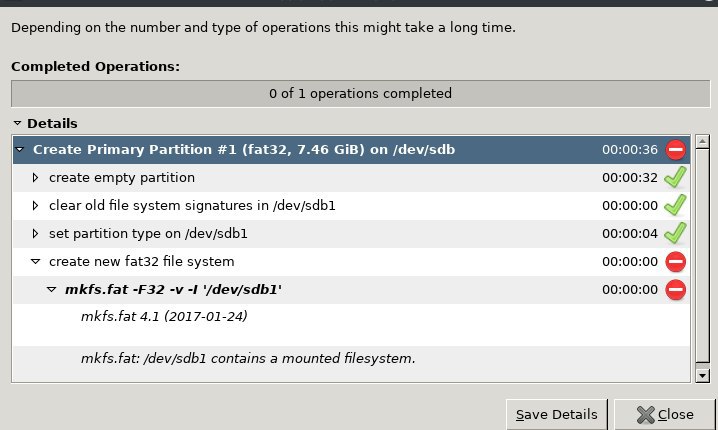Click green checkmark beside create empty partition

coord(675,178)
